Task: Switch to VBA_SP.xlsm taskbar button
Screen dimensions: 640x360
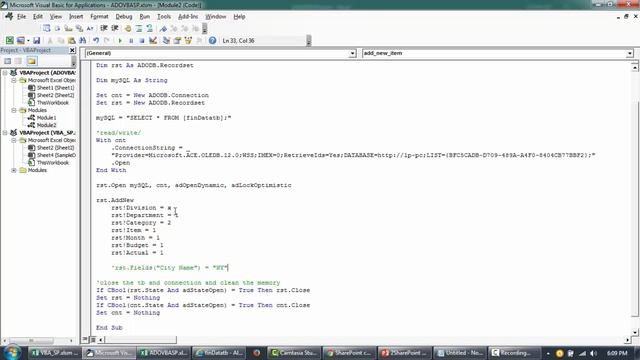Action: (x=54, y=353)
